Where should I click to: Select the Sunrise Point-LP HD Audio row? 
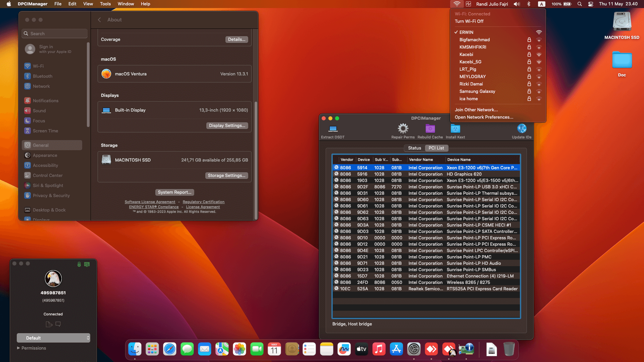click(x=426, y=263)
